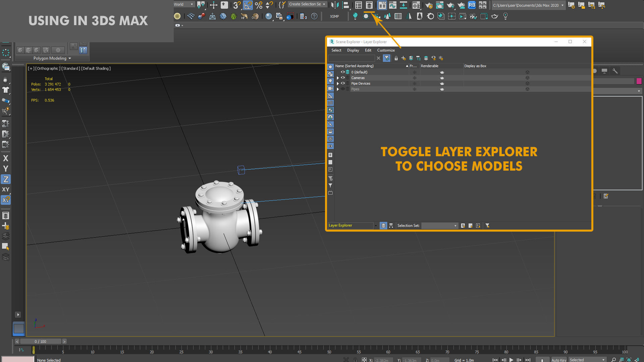Select the Z axis constraint button
Screen dimensions: 644x362
[6, 179]
